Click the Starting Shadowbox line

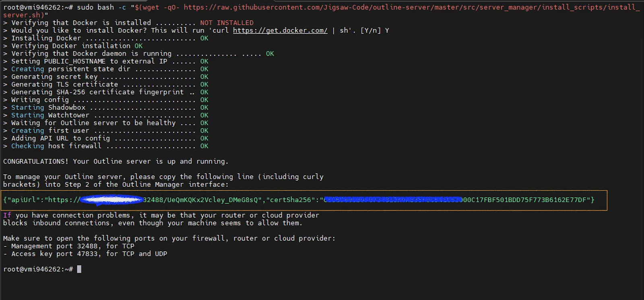tap(48, 108)
